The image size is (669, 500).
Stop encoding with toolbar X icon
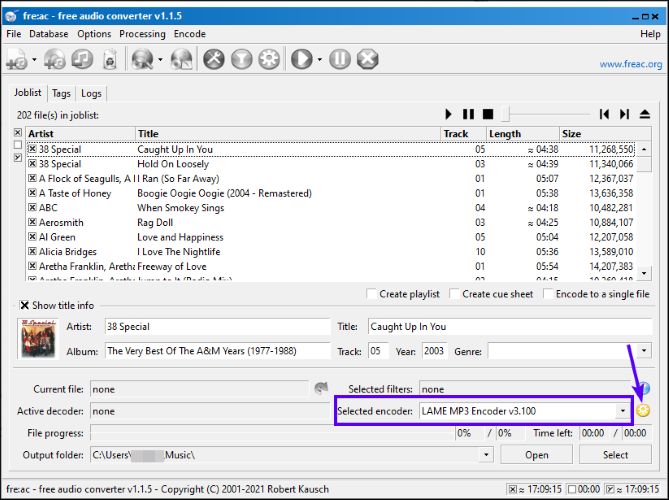click(x=368, y=59)
